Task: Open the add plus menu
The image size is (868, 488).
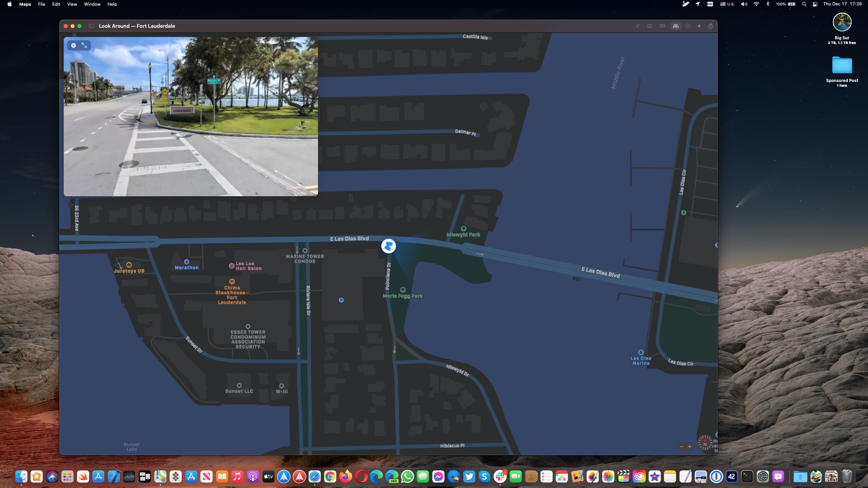Action: click(x=699, y=26)
